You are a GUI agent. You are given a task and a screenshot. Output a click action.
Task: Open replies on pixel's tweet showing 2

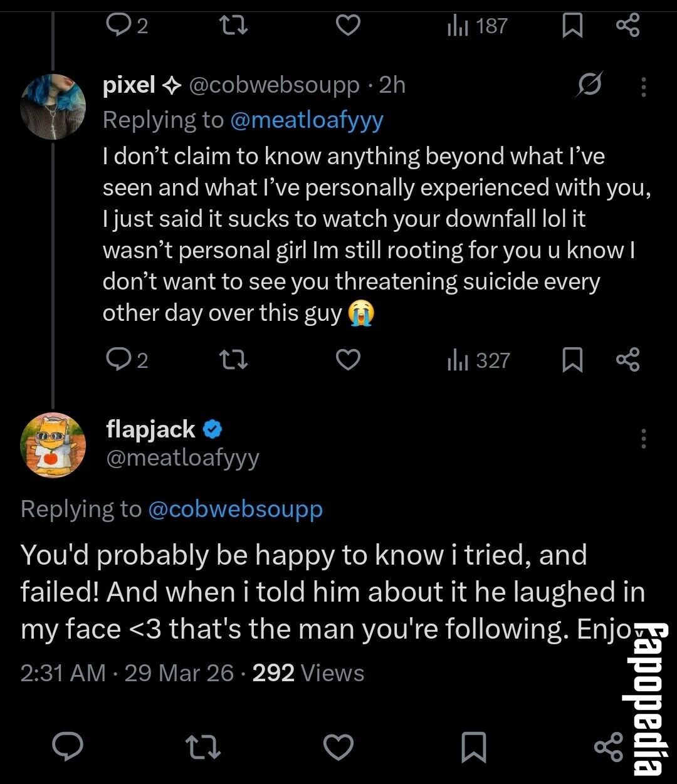tap(127, 360)
